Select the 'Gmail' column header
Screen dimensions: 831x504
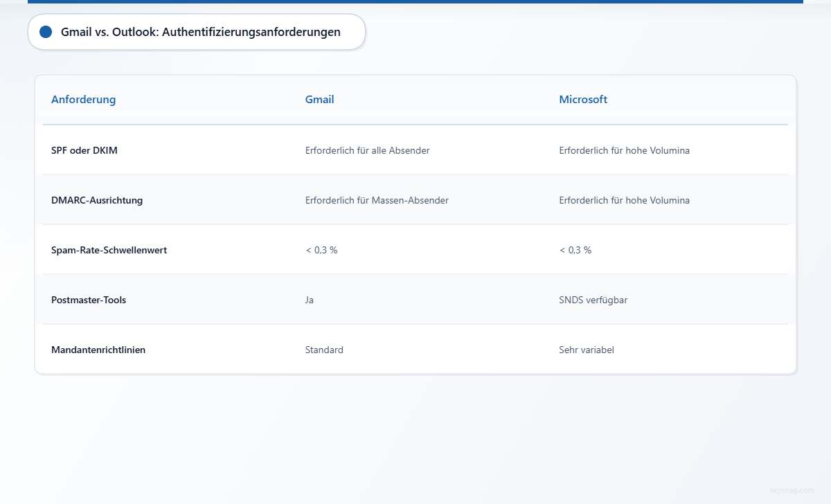[320, 99]
